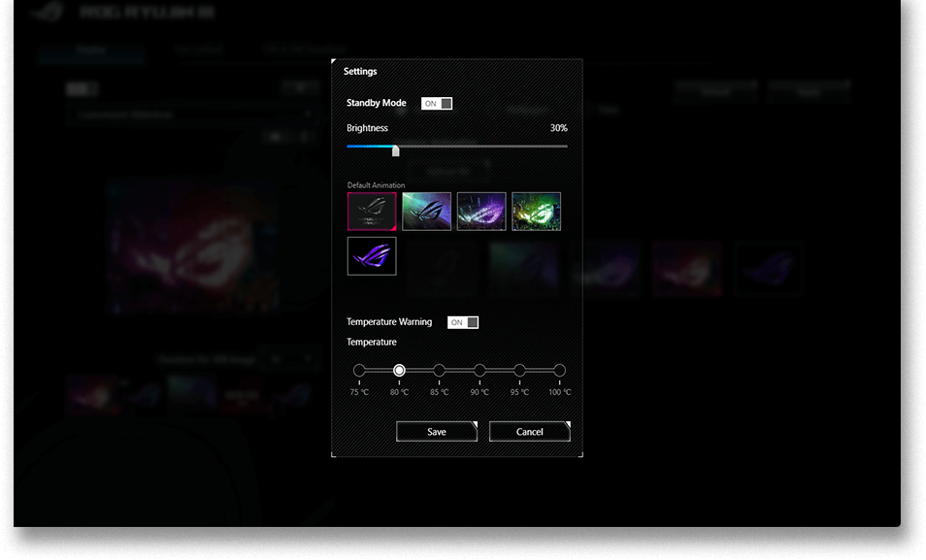Set warning temperature to 100 °C
The image size is (926, 560).
coord(559,371)
